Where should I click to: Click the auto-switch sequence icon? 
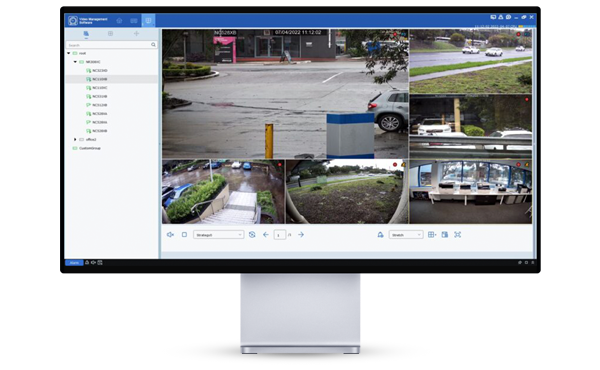(252, 235)
